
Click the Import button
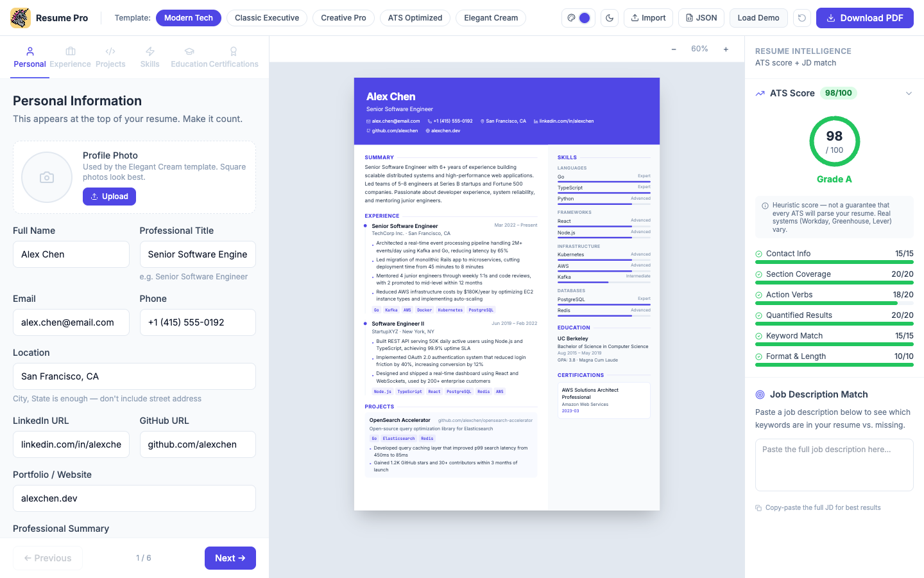coord(648,18)
